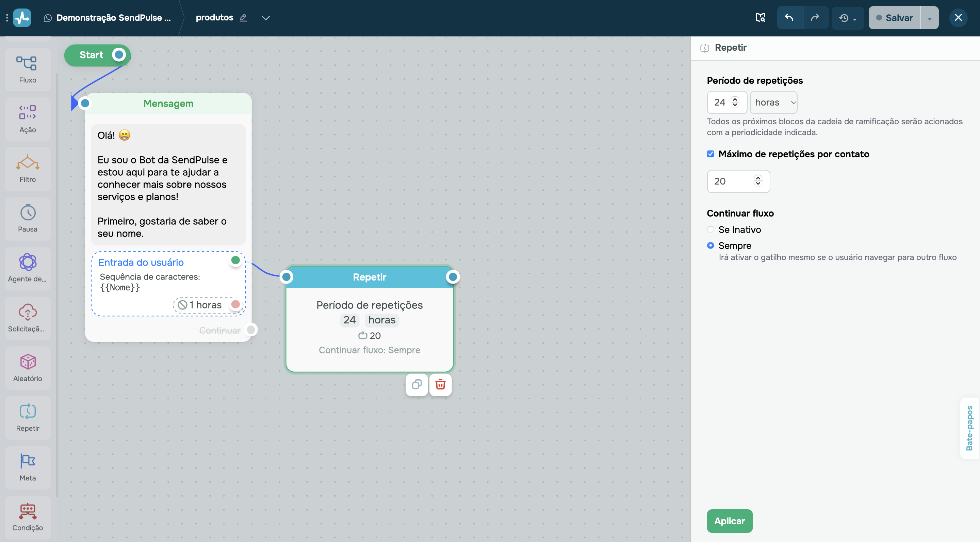This screenshot has height=542, width=980.
Task: Redo the last action
Action: coord(815,17)
